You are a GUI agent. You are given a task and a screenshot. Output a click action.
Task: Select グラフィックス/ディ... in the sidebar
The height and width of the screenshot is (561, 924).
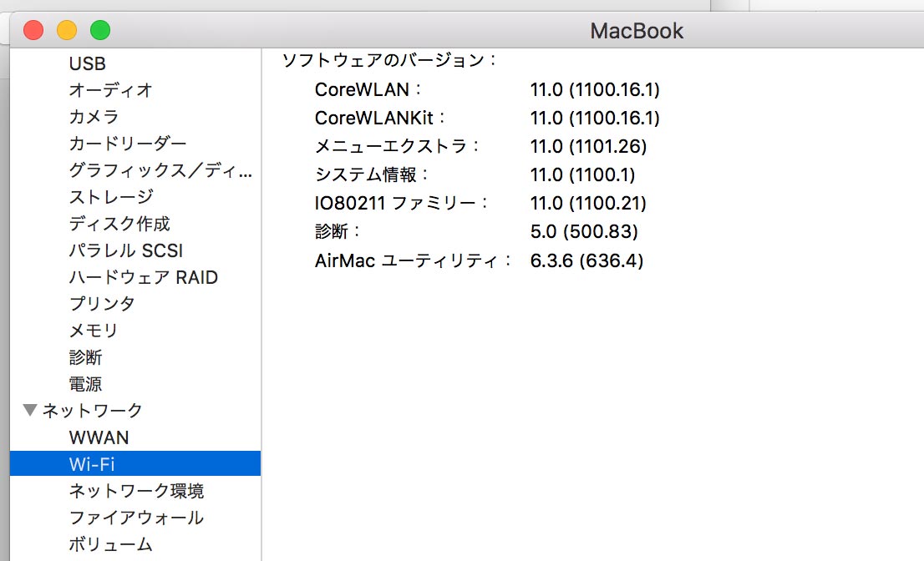click(160, 170)
